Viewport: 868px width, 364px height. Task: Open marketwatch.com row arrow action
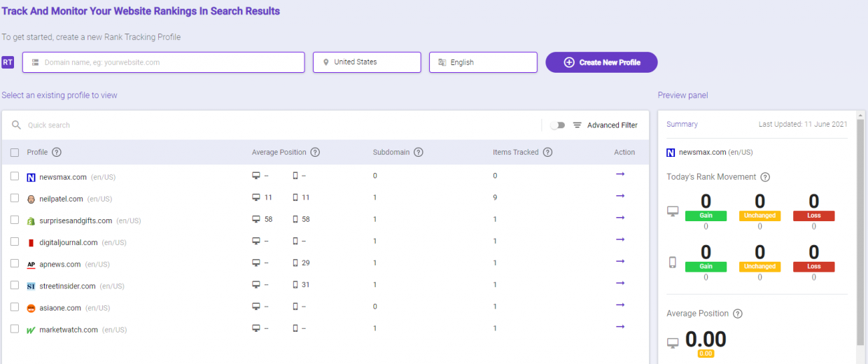[x=620, y=326]
